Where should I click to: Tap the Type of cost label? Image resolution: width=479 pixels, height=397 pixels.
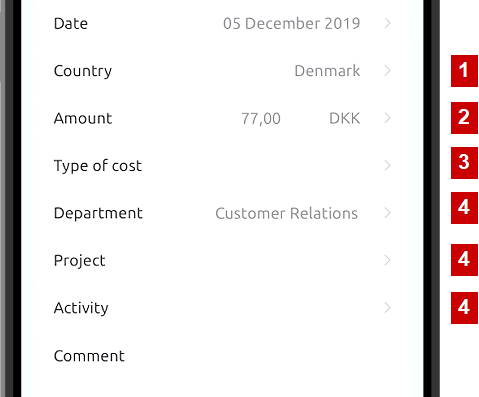(98, 166)
